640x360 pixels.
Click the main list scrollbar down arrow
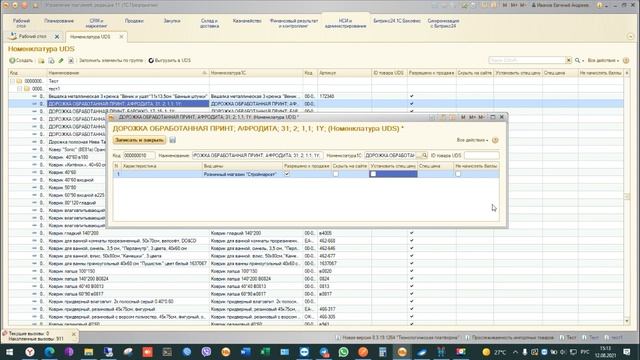[627, 322]
